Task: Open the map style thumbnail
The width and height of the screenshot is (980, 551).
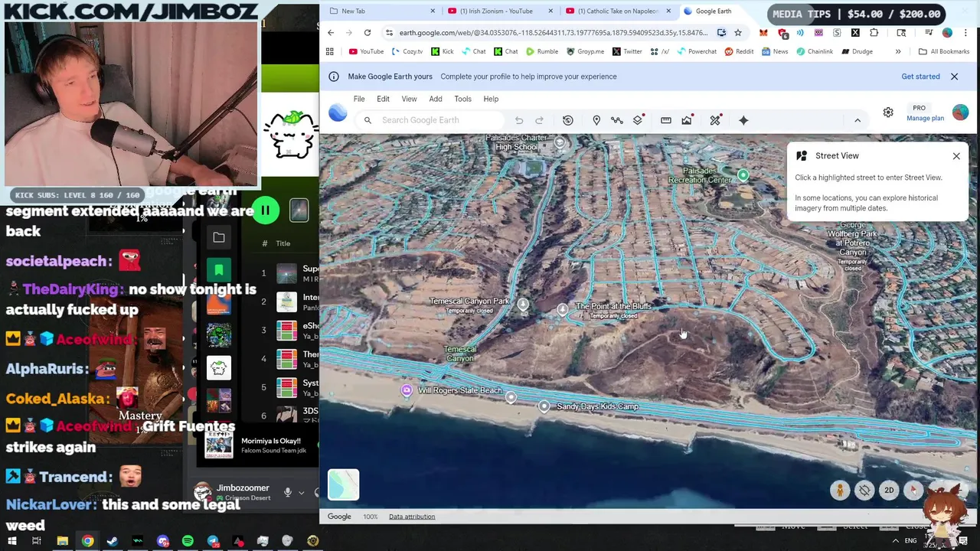Action: [x=344, y=484]
